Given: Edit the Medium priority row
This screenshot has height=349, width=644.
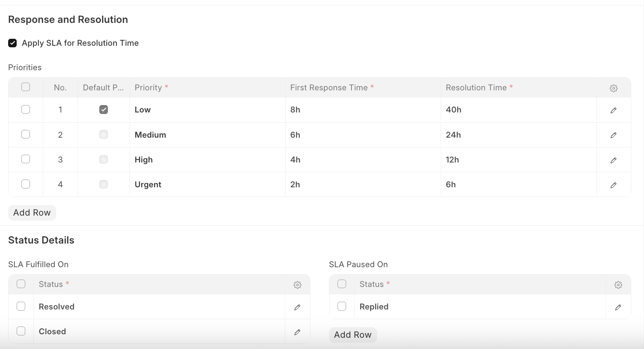Looking at the screenshot, I should 613,135.
